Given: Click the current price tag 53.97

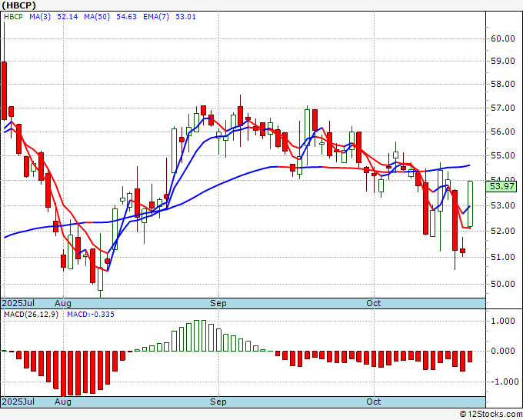Looking at the screenshot, I should 501,186.
